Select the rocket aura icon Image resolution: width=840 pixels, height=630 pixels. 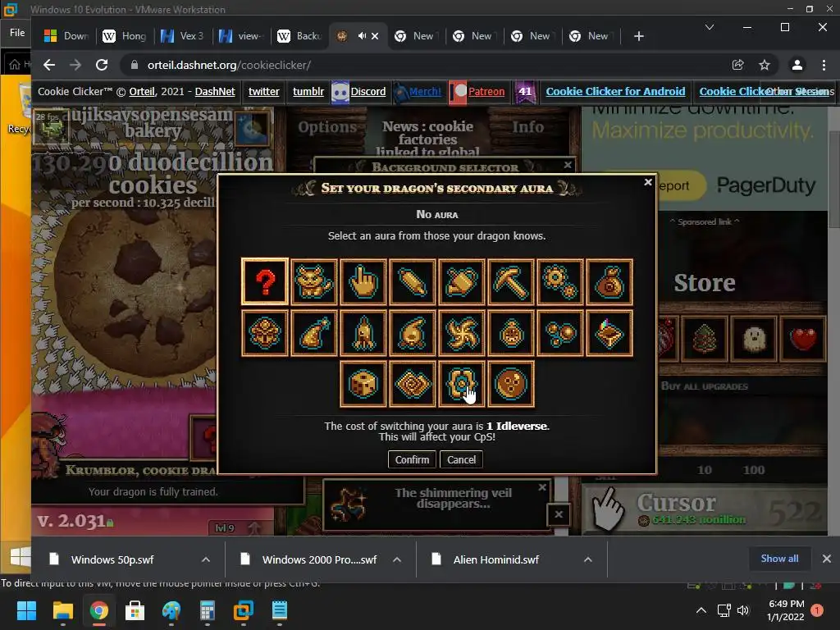(x=363, y=333)
